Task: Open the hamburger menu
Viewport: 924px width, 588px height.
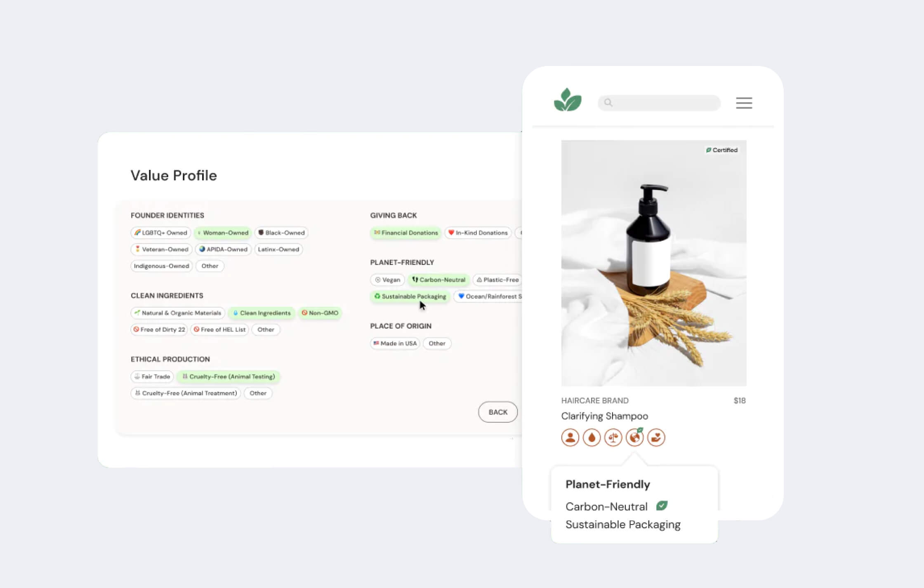Action: [744, 103]
